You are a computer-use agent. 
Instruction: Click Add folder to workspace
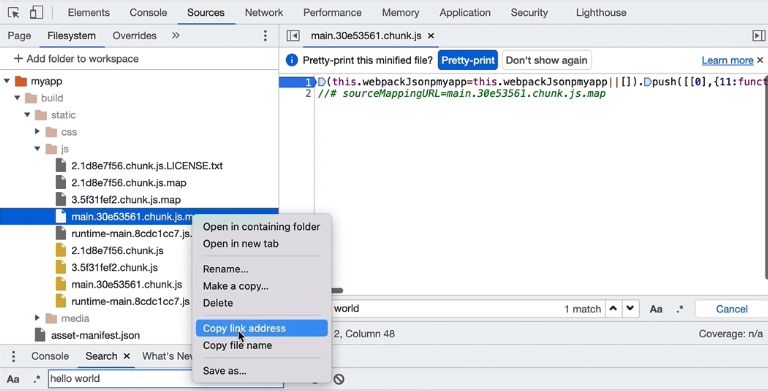pyautogui.click(x=82, y=59)
